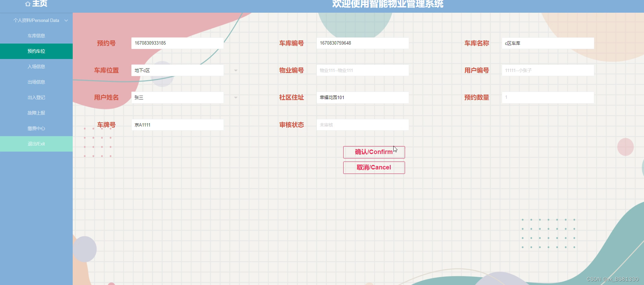Click the 审核状态 label
This screenshot has width=644, height=285.
[x=291, y=125]
